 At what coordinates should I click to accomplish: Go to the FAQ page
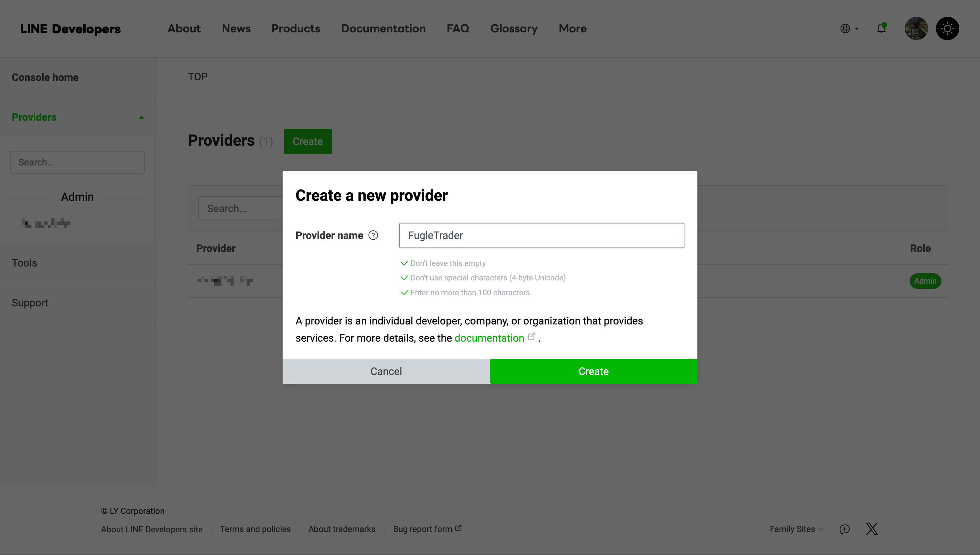pos(458,28)
